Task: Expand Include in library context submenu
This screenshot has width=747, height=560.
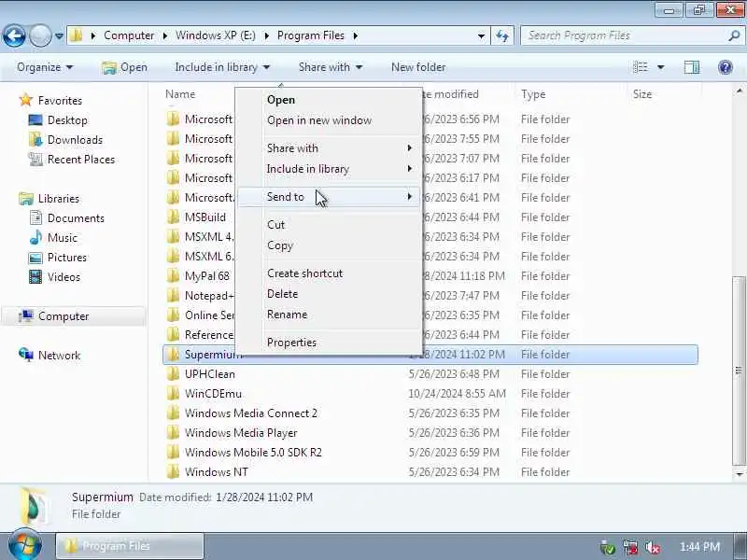Action: click(329, 169)
